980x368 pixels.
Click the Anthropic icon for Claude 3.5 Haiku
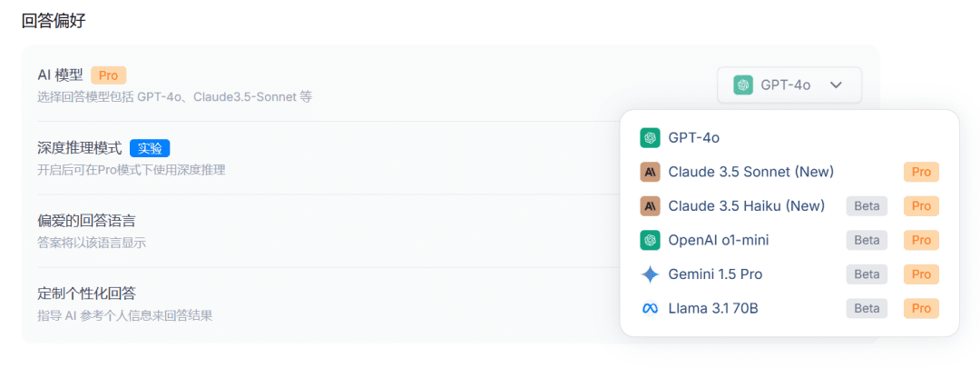tap(649, 206)
